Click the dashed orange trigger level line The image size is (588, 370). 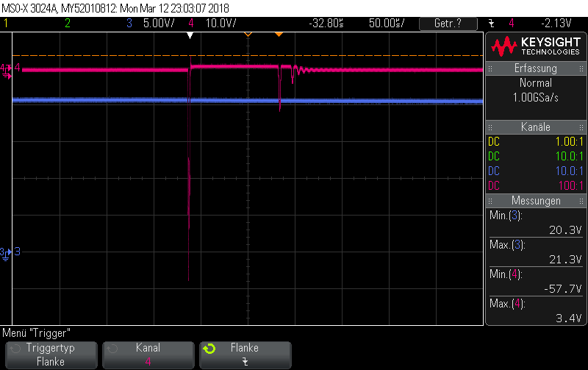[x=248, y=56]
